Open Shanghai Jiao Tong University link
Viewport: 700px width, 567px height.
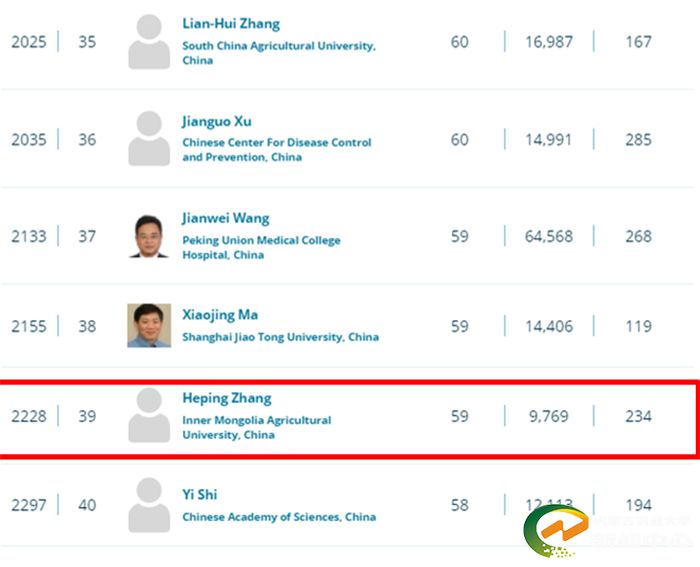[280, 337]
